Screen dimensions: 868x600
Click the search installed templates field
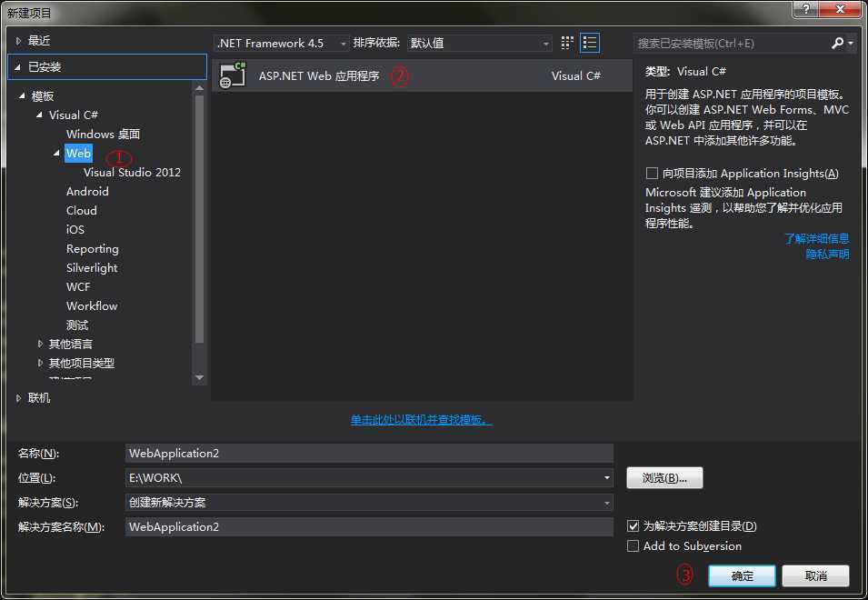pyautogui.click(x=732, y=43)
